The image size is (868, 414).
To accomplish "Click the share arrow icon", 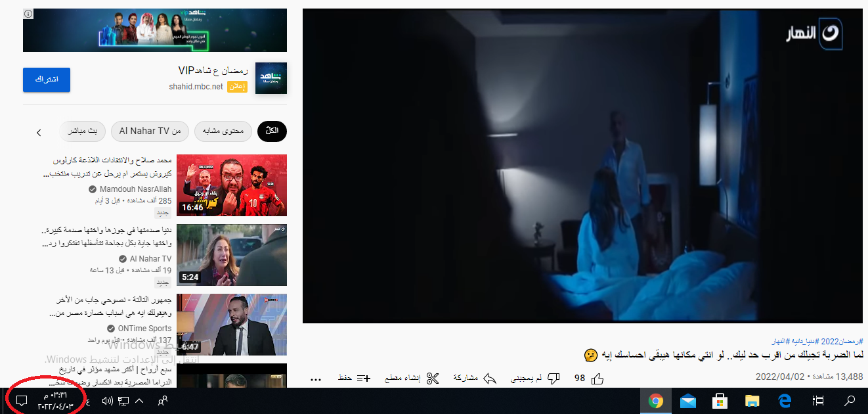I will tap(489, 379).
